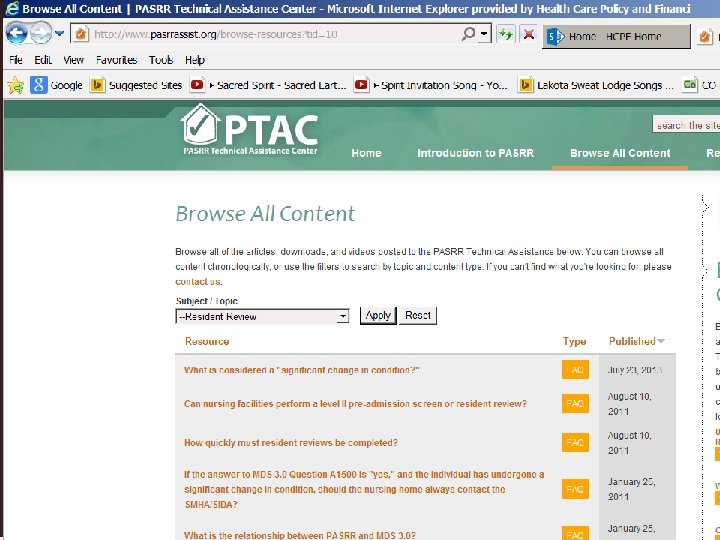
Task: Click the SharePoint icon on HCPF tab
Action: pyautogui.click(x=555, y=36)
